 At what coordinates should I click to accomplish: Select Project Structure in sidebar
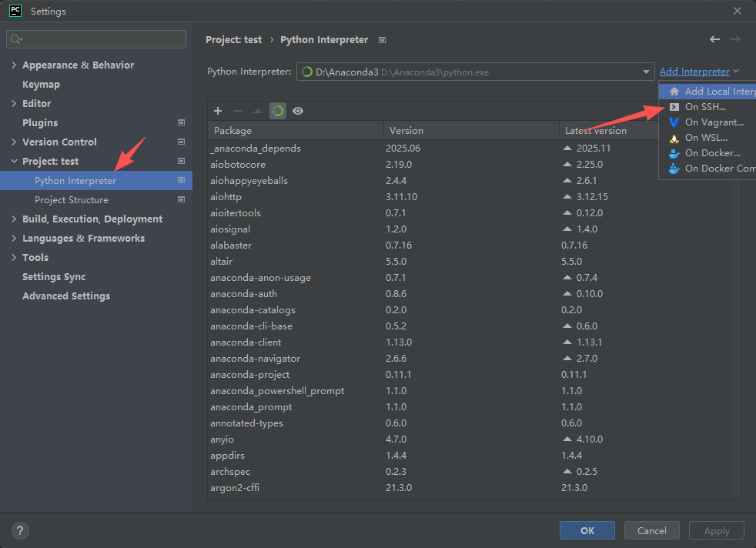(71, 200)
